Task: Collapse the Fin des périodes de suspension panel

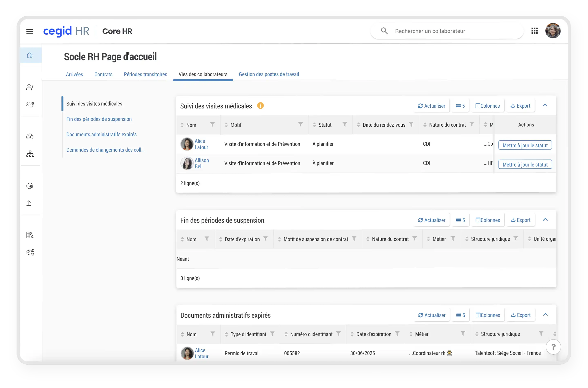Action: (x=545, y=220)
